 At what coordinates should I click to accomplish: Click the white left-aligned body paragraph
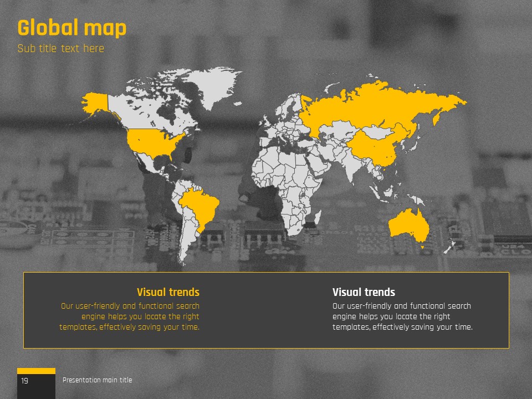click(x=402, y=316)
